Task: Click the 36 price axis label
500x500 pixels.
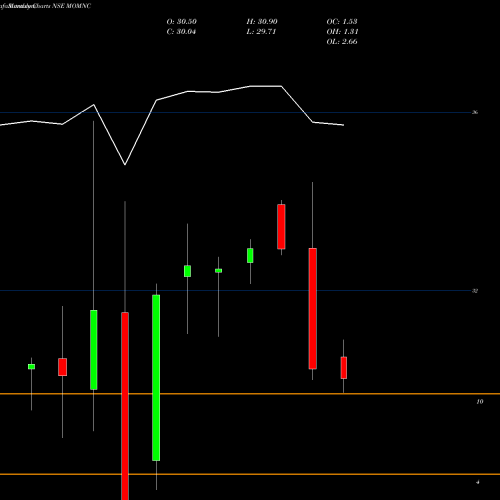Action: tap(475, 112)
